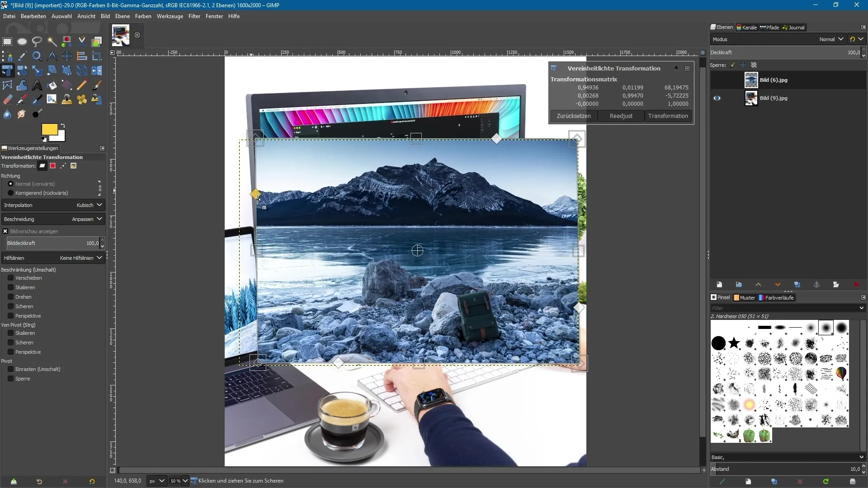868x488 pixels.
Task: Select the Free Select lasso tool
Action: pyautogui.click(x=37, y=42)
